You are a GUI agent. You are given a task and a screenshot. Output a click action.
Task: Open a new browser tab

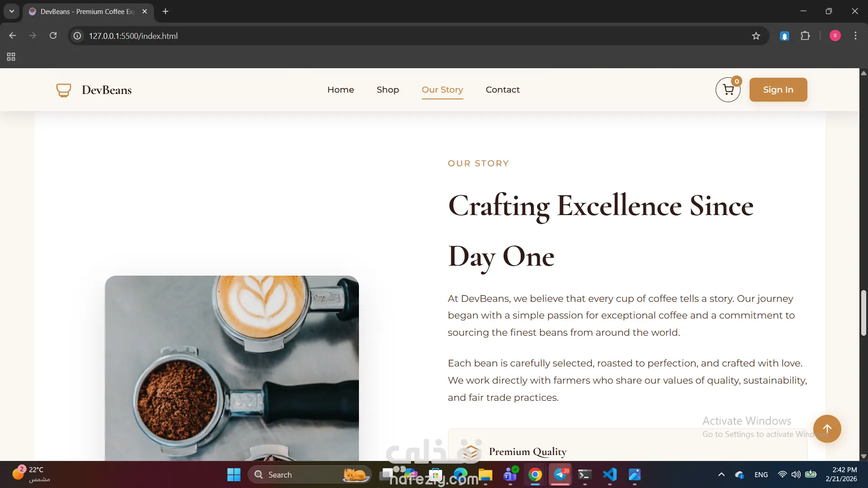[165, 11]
